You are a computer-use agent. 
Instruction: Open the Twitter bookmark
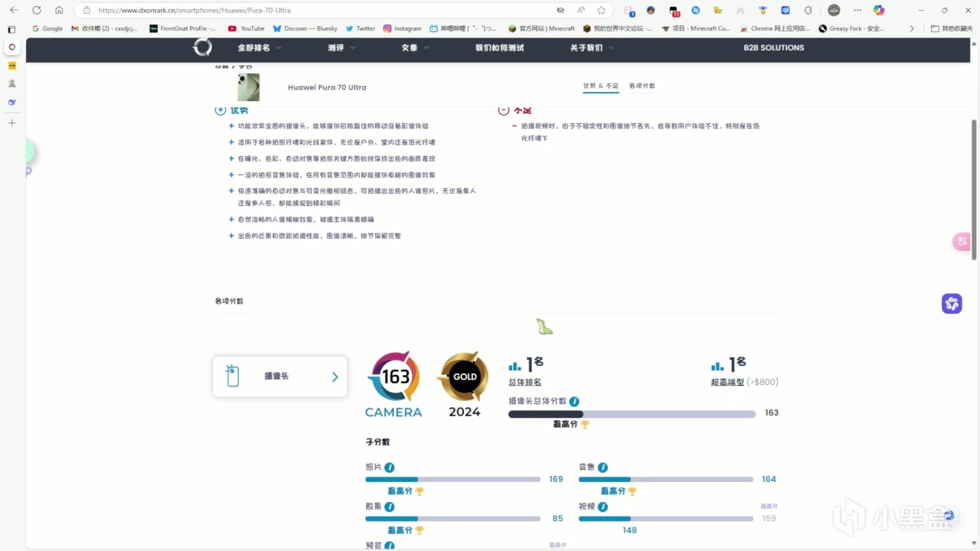click(x=361, y=28)
